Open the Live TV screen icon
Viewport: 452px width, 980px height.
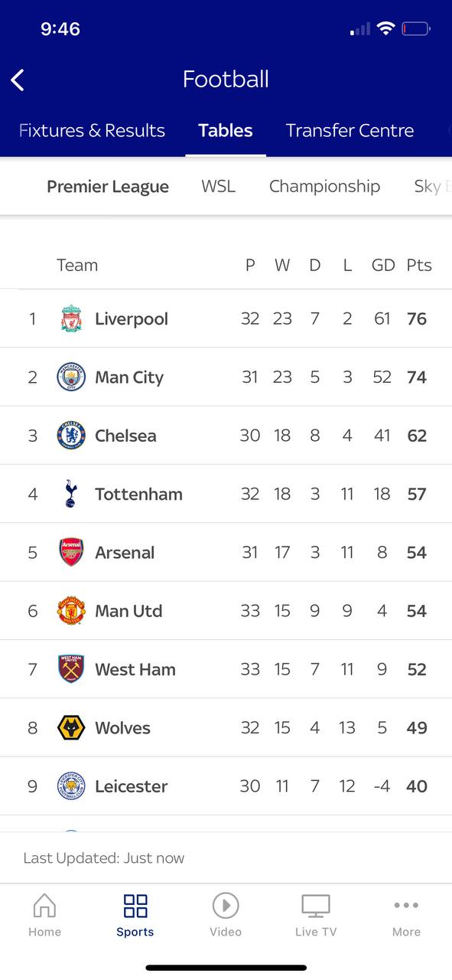316,906
